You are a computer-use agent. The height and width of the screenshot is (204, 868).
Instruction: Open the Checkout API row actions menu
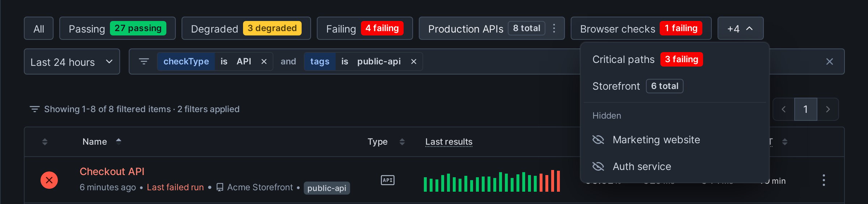click(x=824, y=180)
